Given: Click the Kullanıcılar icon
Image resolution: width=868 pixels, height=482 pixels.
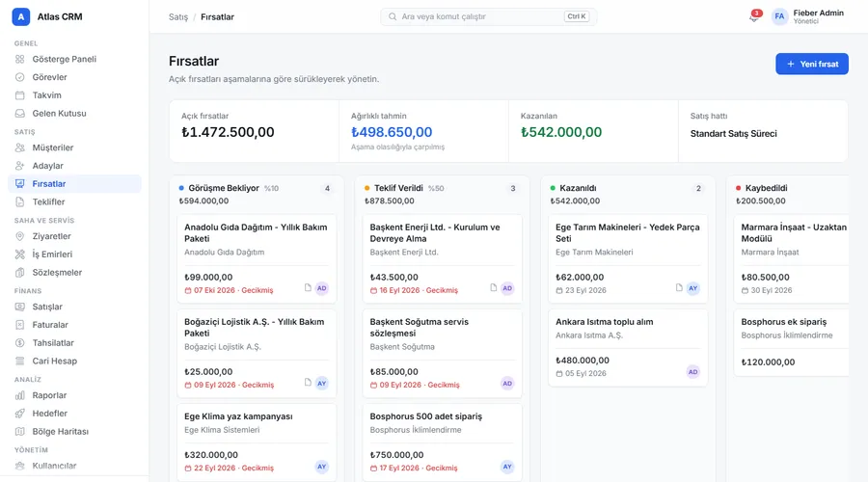Looking at the screenshot, I should point(20,466).
